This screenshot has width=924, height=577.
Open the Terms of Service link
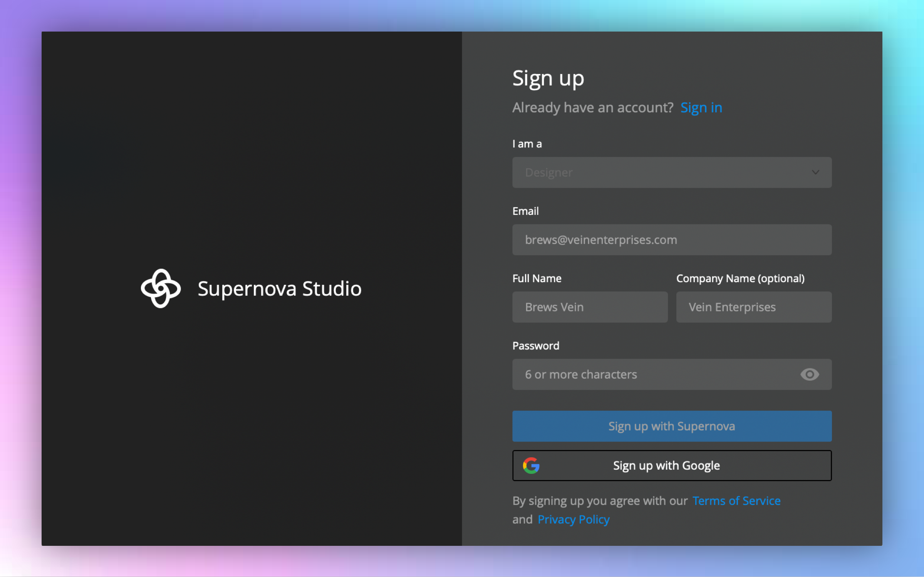click(x=736, y=500)
